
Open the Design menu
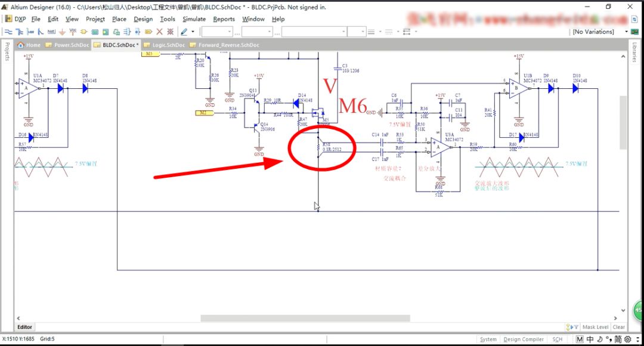[x=143, y=19]
